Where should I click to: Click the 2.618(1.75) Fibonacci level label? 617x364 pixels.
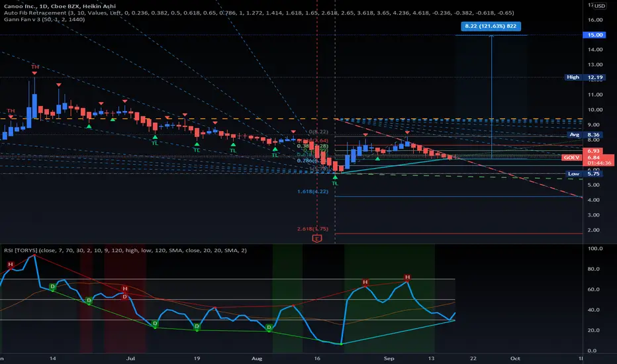[312, 228]
